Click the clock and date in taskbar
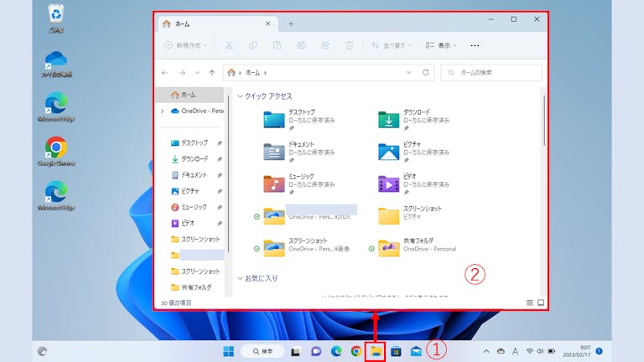The height and width of the screenshot is (362, 644). click(x=577, y=351)
